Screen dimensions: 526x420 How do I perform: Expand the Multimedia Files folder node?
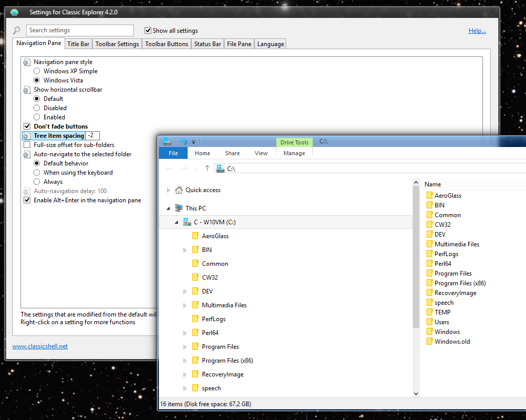(185, 305)
